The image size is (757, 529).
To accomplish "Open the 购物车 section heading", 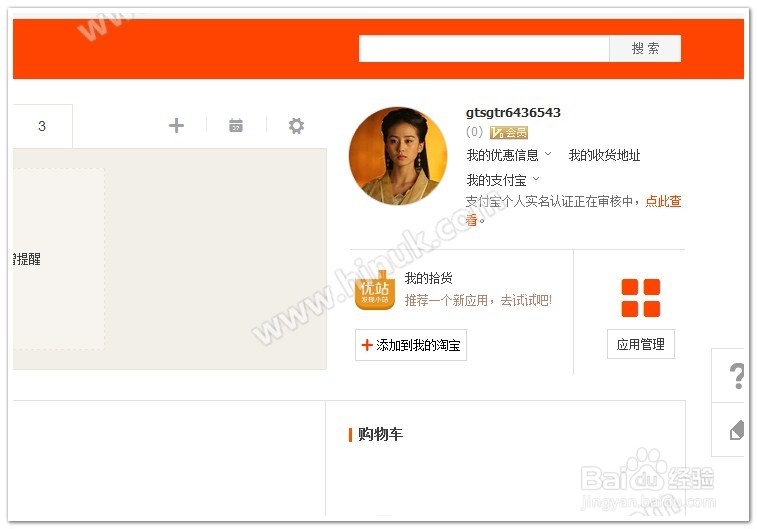I will pos(380,434).
